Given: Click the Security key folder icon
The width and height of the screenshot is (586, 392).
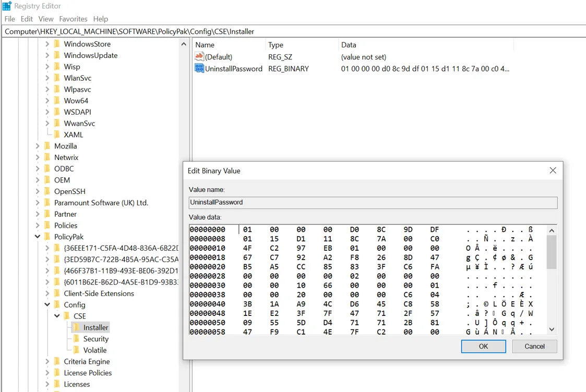Looking at the screenshot, I should point(76,339).
